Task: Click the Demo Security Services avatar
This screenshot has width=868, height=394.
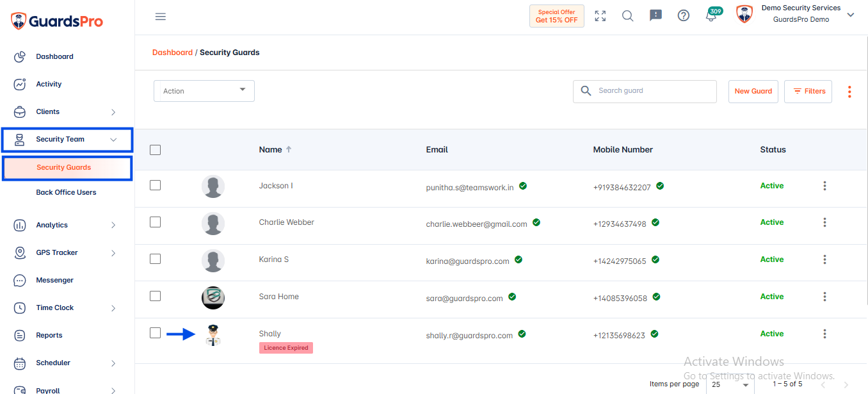Action: pyautogui.click(x=744, y=14)
